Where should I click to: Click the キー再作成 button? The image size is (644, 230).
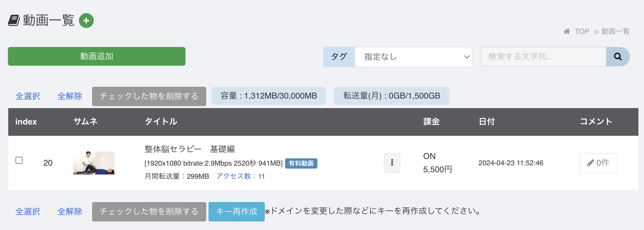tap(236, 212)
